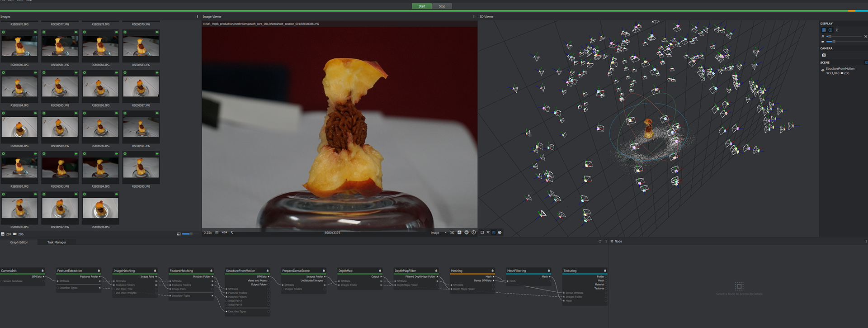
Task: Toggle checkerboard background in Image Viewer
Action: point(217,233)
